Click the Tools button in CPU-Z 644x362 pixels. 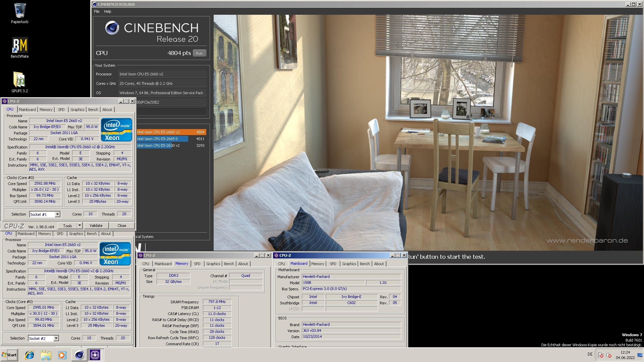[68, 226]
